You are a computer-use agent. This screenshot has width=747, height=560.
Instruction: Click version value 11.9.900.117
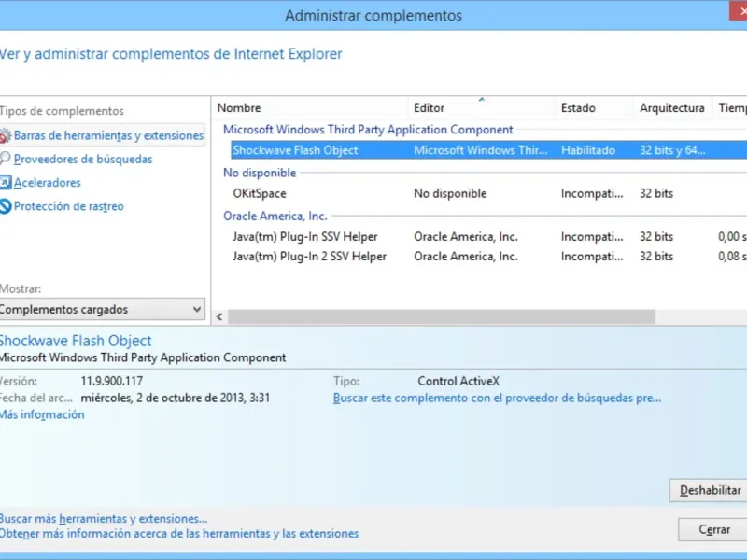(112, 382)
